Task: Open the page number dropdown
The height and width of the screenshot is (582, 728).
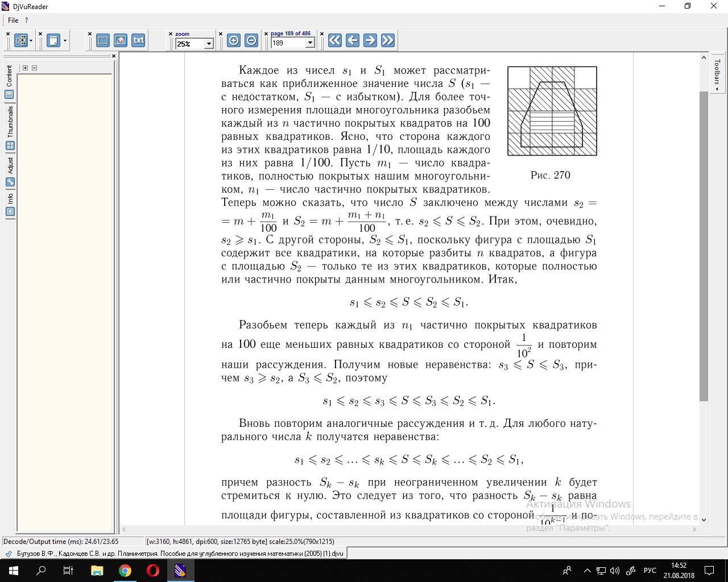Action: pos(310,43)
